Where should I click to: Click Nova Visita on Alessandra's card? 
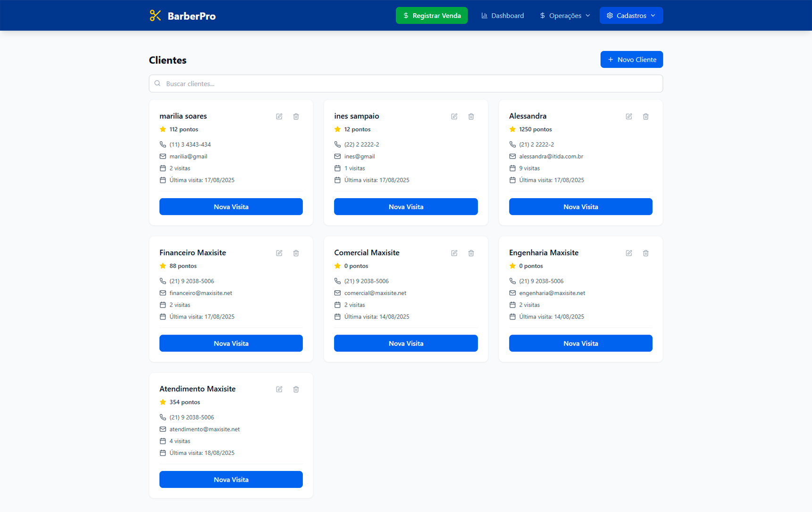(580, 207)
